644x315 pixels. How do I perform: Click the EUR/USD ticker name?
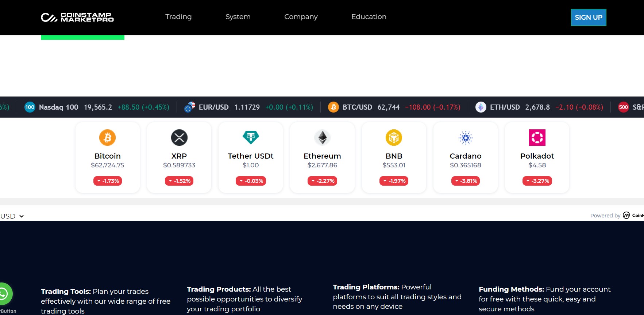tap(214, 107)
